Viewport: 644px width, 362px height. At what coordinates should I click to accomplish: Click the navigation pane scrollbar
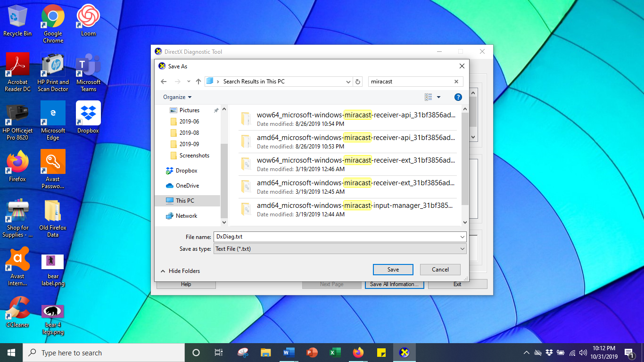click(x=224, y=181)
